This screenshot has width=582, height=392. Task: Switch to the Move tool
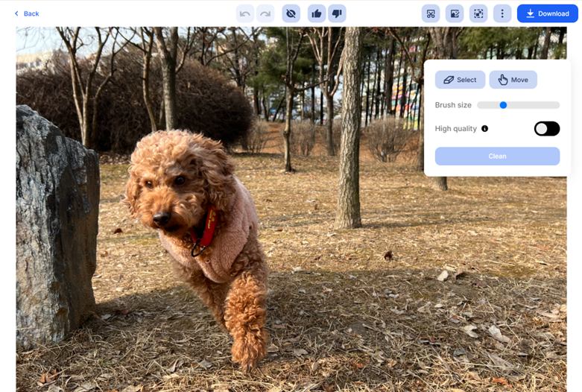coord(513,80)
